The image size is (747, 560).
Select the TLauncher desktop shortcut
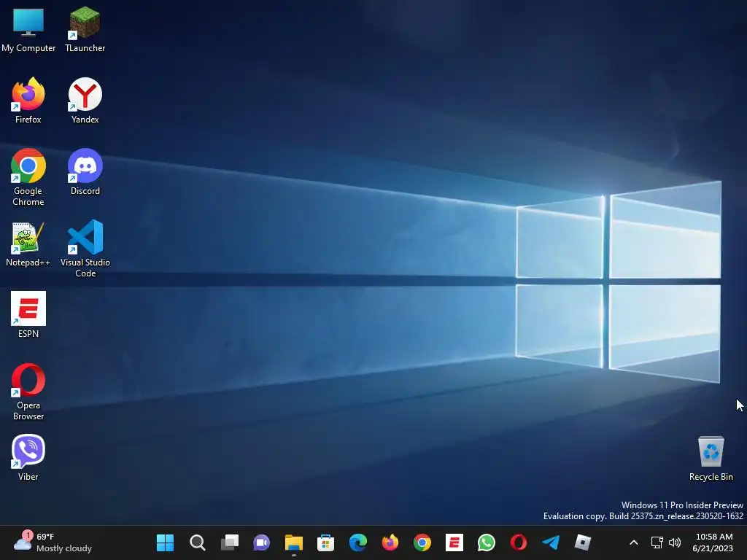(x=85, y=29)
